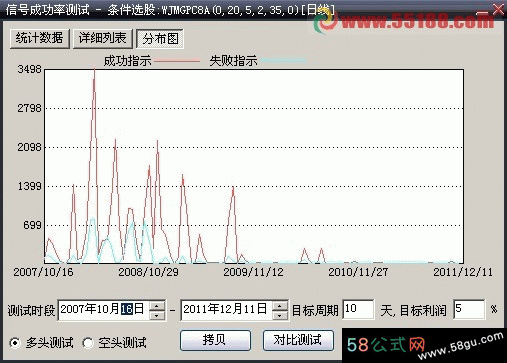
Task: Click the 目标利润 percent input field
Action: (469, 309)
